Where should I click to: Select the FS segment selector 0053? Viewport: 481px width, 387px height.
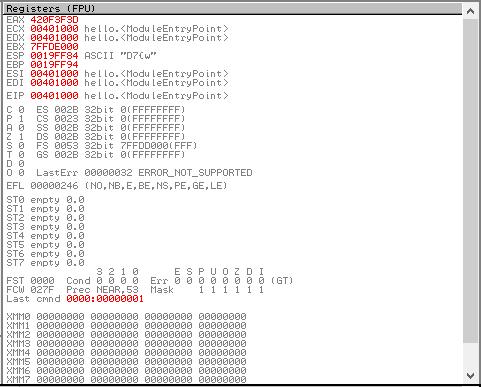66,146
